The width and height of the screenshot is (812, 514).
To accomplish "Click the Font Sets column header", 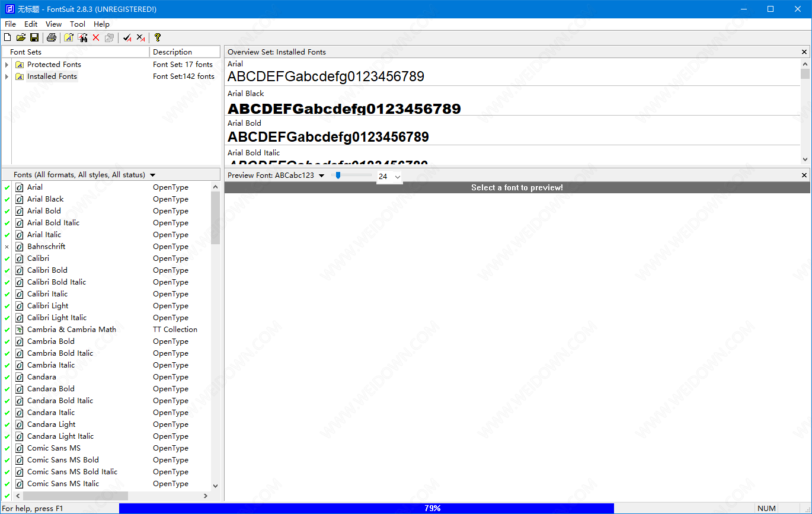I will (x=76, y=52).
